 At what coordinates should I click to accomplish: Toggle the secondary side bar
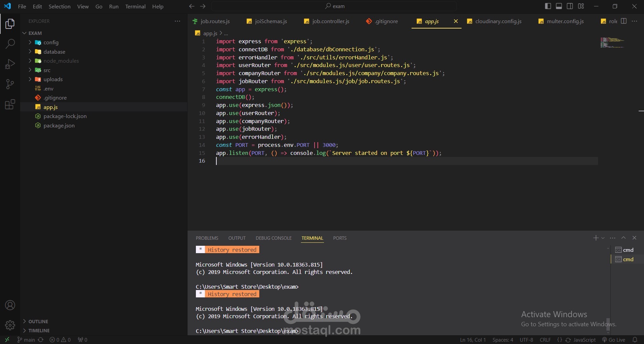click(x=570, y=6)
